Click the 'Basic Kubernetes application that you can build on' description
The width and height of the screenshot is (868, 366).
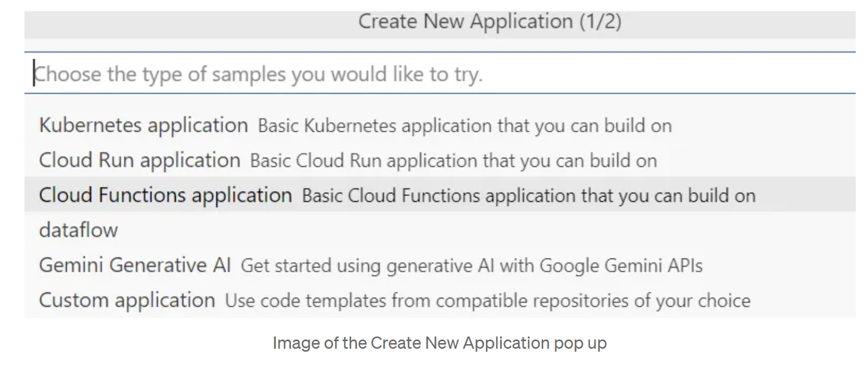[x=464, y=126]
